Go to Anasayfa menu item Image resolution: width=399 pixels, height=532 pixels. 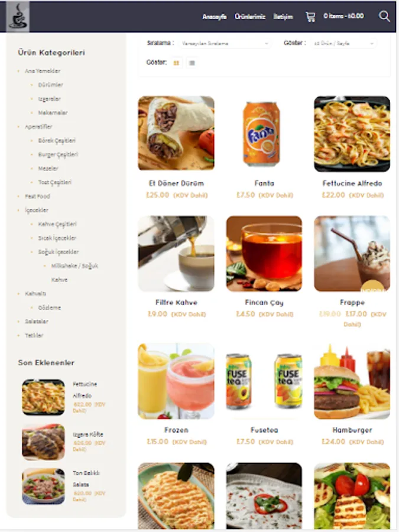point(214,17)
